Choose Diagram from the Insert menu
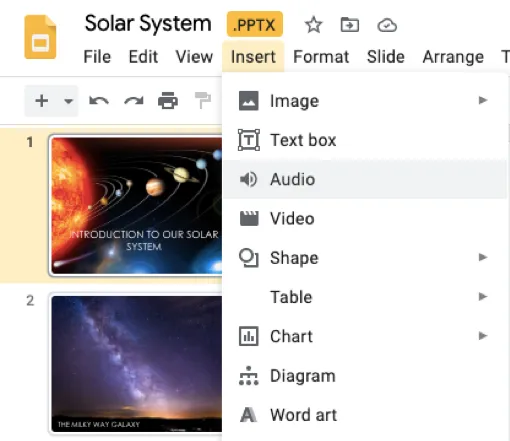510x441 pixels. click(365, 376)
